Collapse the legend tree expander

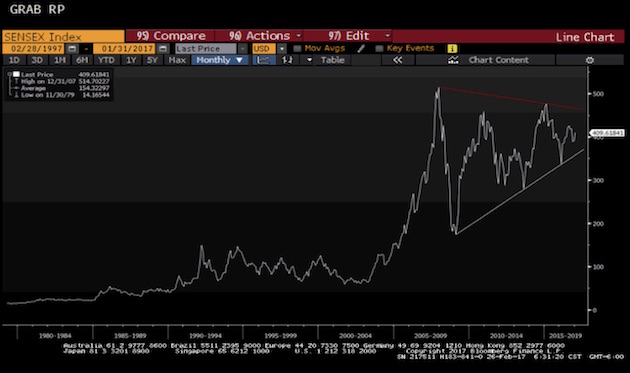pos(9,74)
